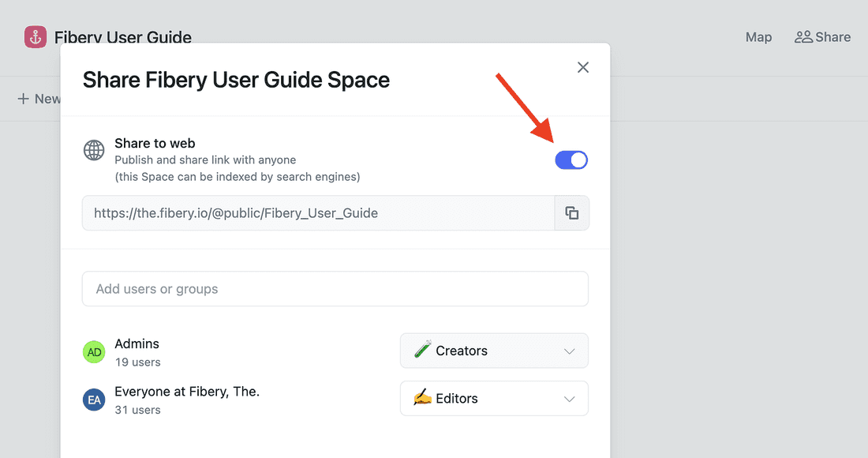Focus the Add users or groups field
This screenshot has width=868, height=458.
pyautogui.click(x=335, y=289)
